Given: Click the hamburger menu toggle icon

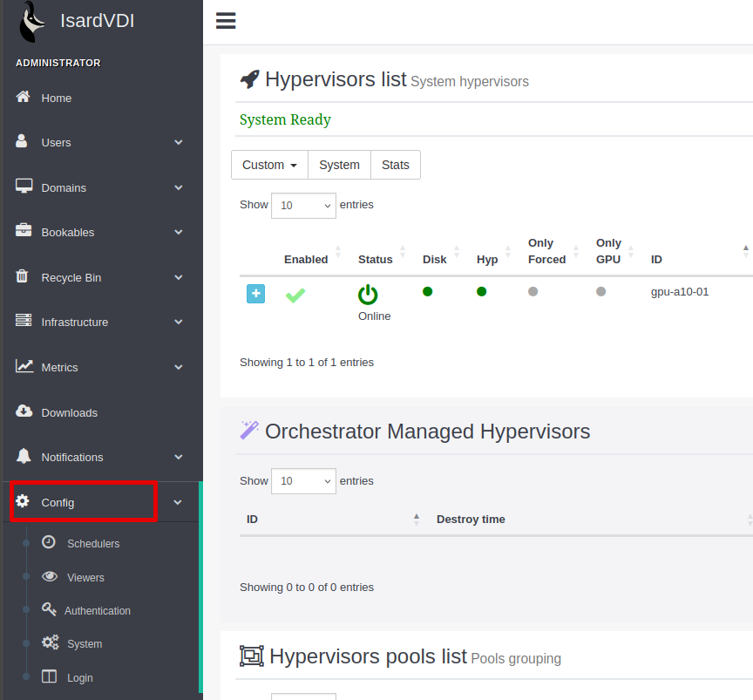Looking at the screenshot, I should (226, 21).
